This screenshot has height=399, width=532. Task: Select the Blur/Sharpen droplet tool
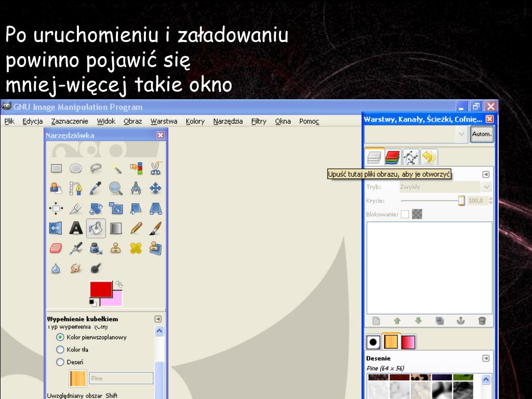(56, 269)
